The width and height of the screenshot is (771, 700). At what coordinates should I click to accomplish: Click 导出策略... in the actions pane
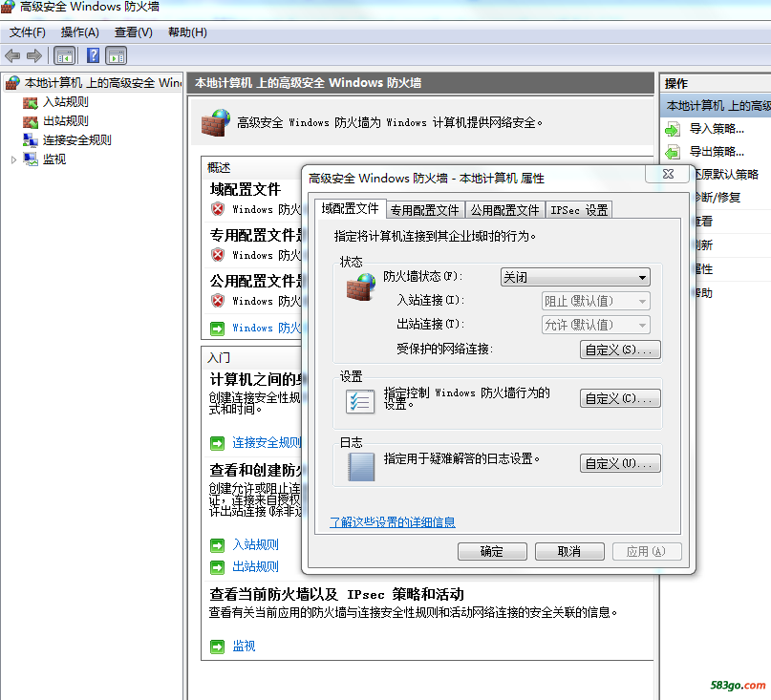click(717, 152)
